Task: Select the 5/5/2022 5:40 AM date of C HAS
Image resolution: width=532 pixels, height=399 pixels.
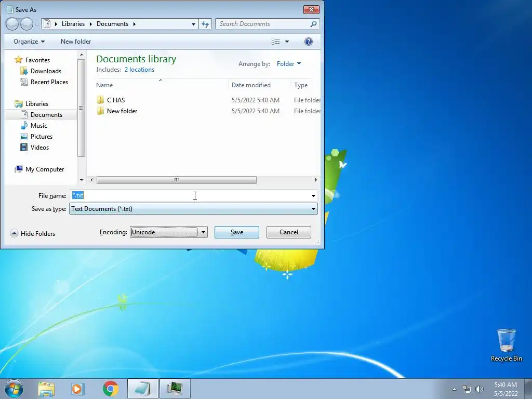Action: click(256, 100)
